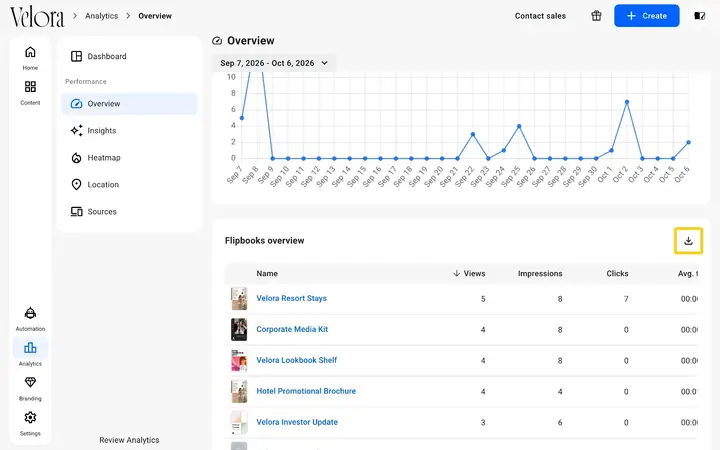Open the Settings gear icon
Image resolution: width=720 pixels, height=450 pixels.
coord(30,417)
